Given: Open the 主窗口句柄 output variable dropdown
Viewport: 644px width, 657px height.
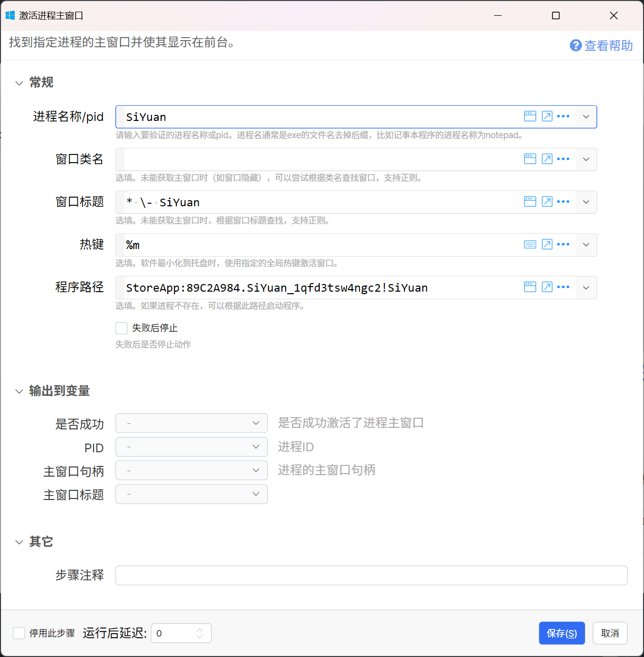Looking at the screenshot, I should (192, 471).
